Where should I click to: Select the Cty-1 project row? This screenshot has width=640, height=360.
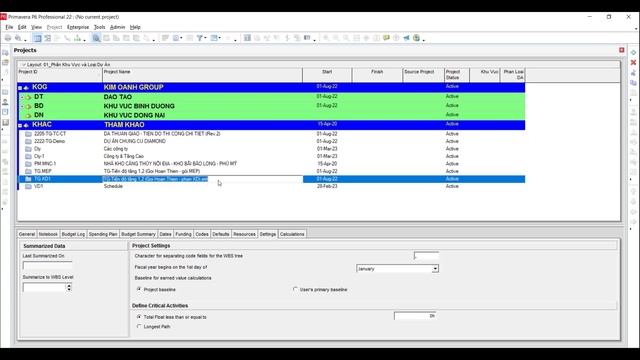(x=272, y=156)
